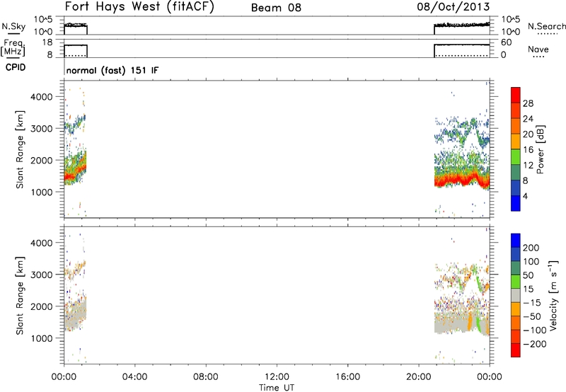The image size is (566, 392).
Task: Click the "08:00" time tick label
Action: pos(205,377)
